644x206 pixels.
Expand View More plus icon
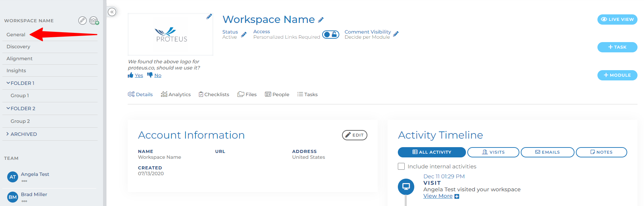tap(457, 196)
